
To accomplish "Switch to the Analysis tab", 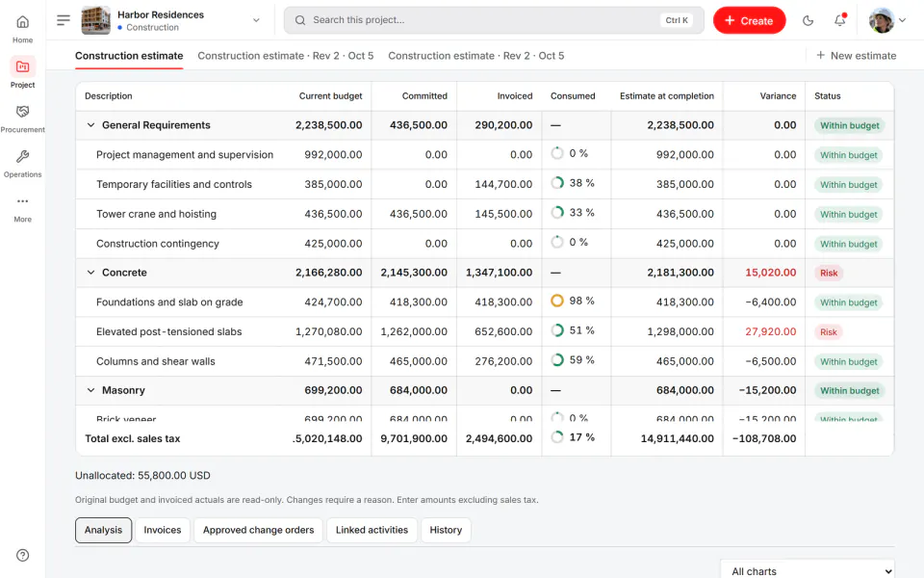I will point(103,530).
